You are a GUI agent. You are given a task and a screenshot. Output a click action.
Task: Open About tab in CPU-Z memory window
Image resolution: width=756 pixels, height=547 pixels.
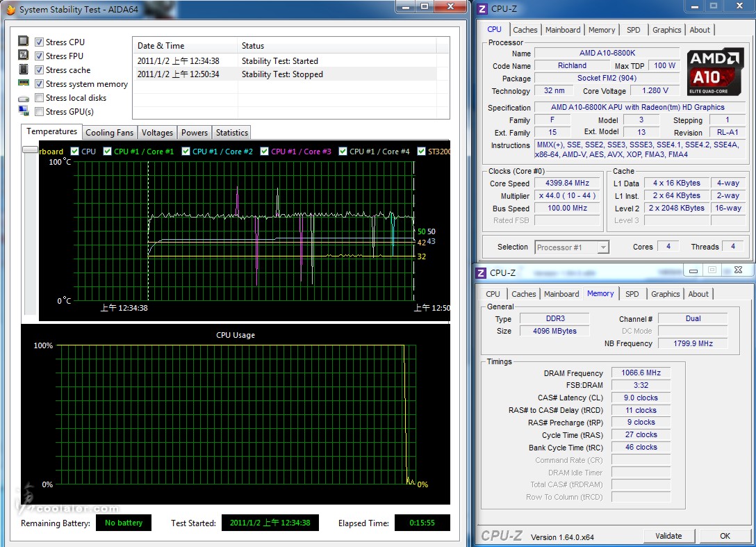(x=698, y=294)
